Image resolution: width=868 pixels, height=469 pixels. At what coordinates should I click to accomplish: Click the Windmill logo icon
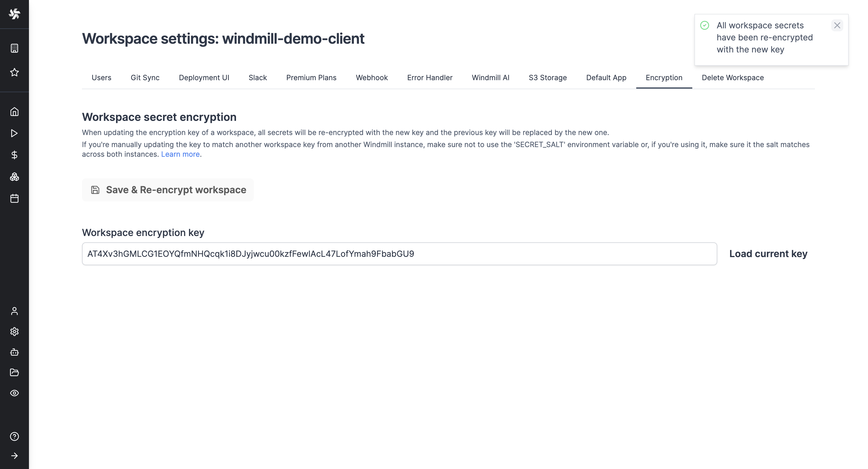14,14
